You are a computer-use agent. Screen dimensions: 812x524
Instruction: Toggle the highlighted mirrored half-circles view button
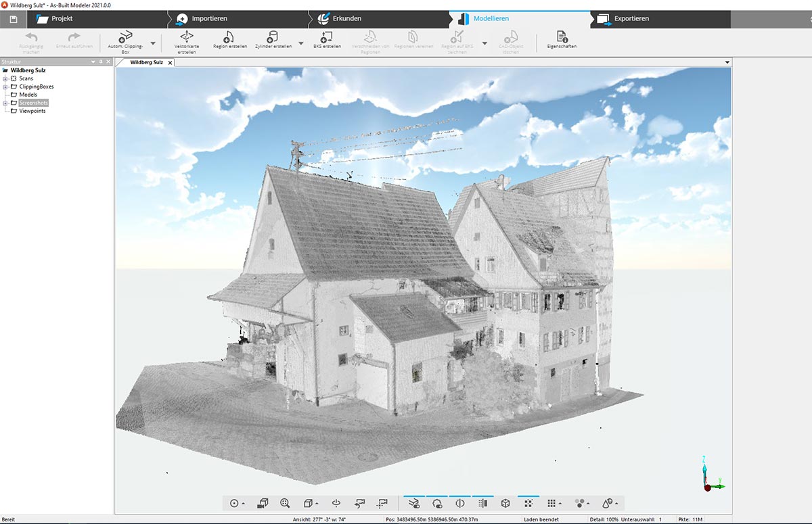pos(460,503)
